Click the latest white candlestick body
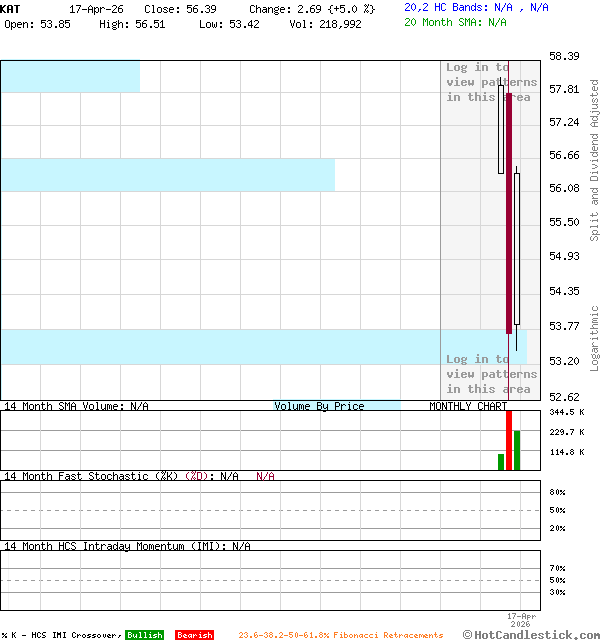 pyautogui.click(x=517, y=248)
